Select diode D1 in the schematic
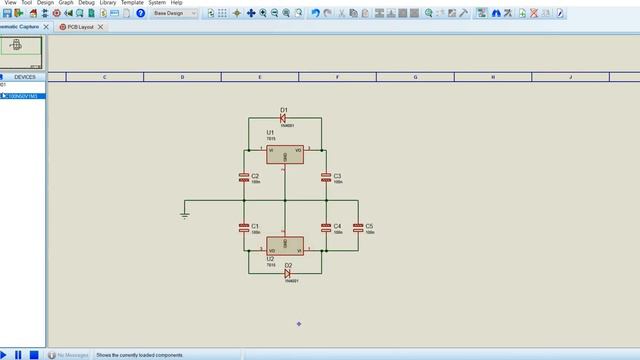This screenshot has height=360, width=640. (x=283, y=118)
